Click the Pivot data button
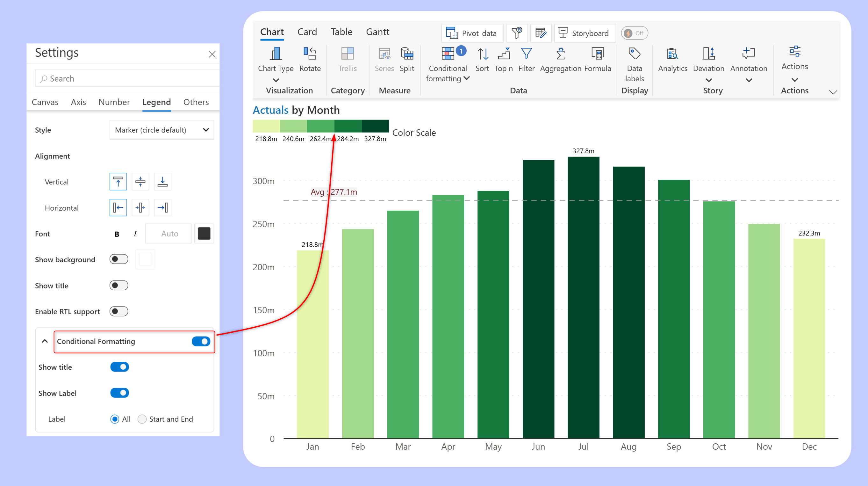868x486 pixels. [472, 33]
